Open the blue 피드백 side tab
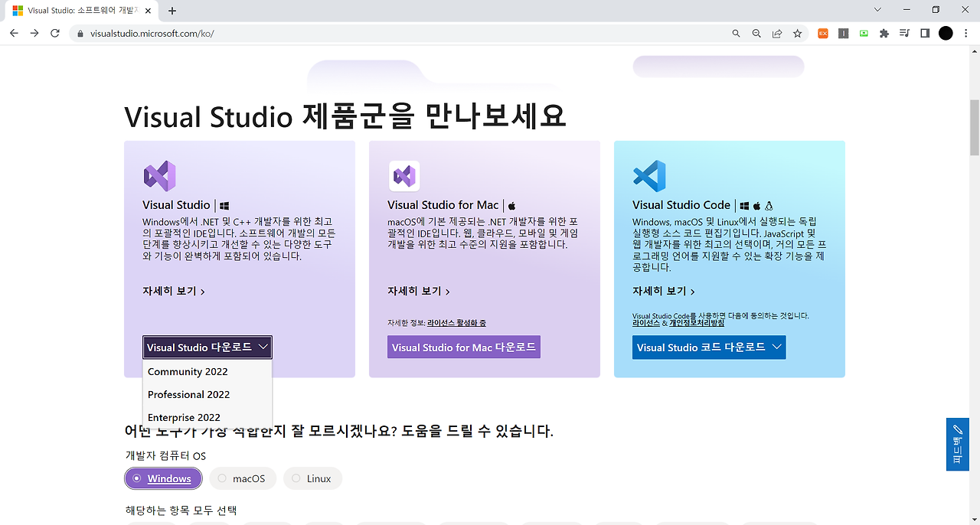This screenshot has height=525, width=980. [958, 444]
